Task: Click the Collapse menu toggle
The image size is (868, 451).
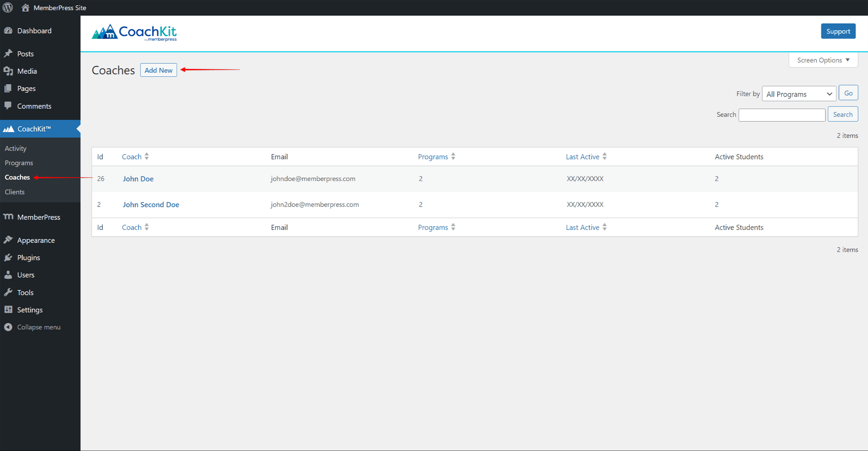Action: coord(38,327)
